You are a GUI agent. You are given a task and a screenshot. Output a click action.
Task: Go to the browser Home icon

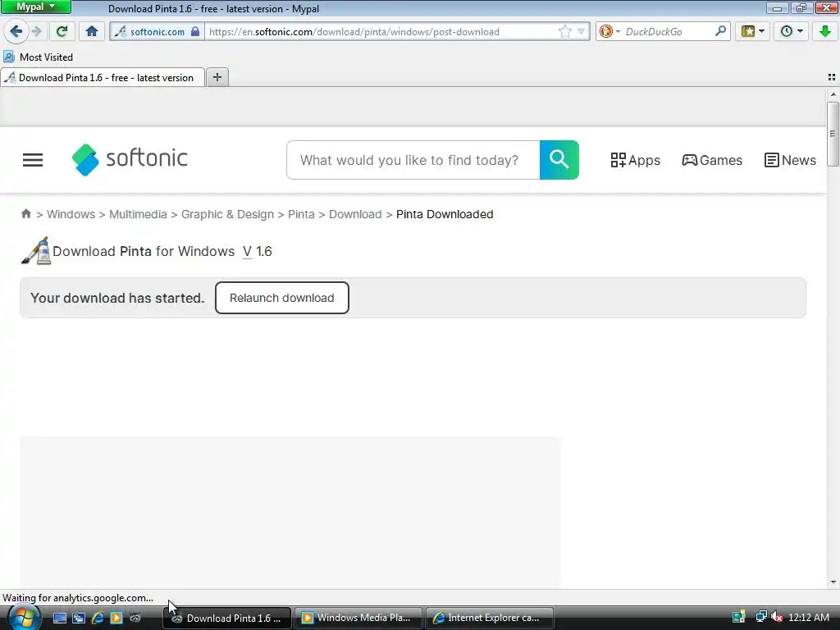[x=92, y=31]
